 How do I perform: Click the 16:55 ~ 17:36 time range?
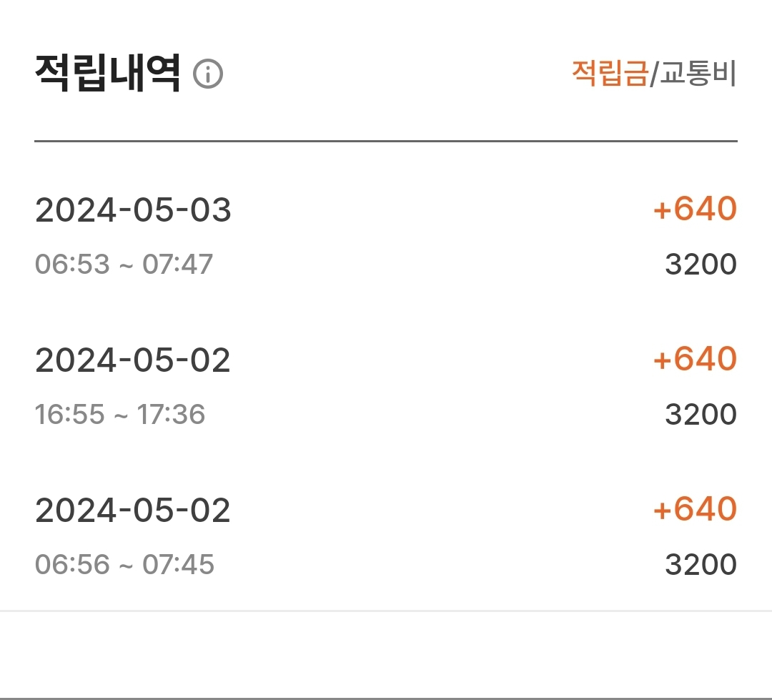[120, 415]
